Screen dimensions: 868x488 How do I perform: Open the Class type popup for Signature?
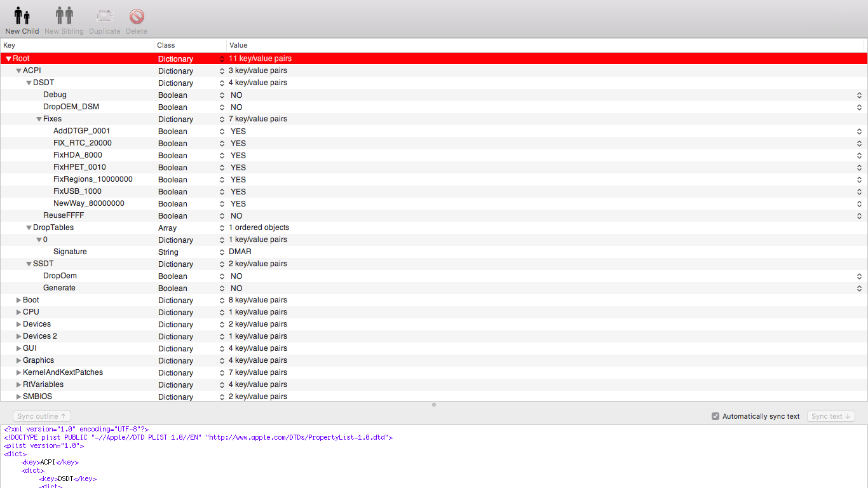click(x=222, y=252)
